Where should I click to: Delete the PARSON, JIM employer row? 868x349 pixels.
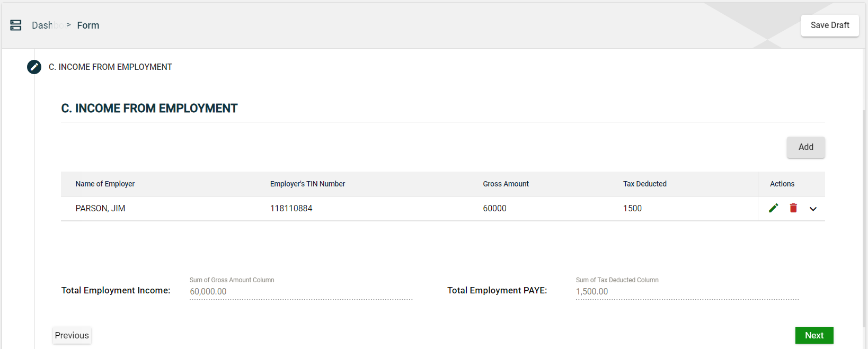point(793,208)
